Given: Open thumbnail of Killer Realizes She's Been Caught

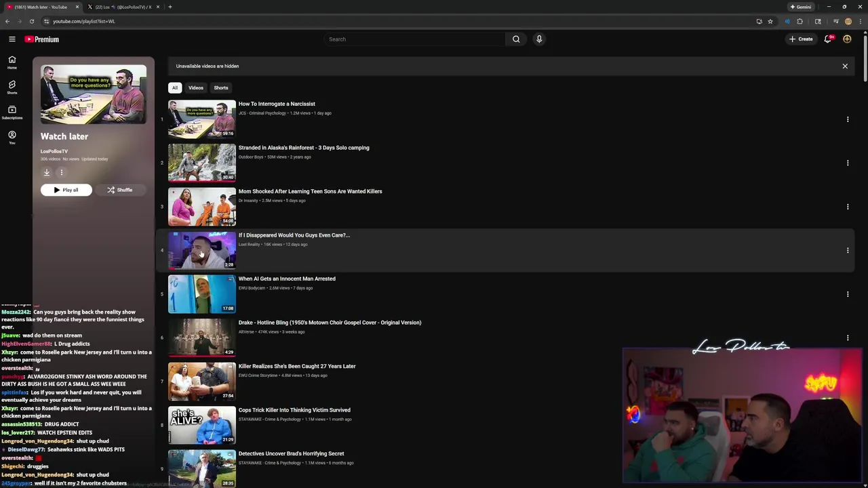Looking at the screenshot, I should 202,382.
